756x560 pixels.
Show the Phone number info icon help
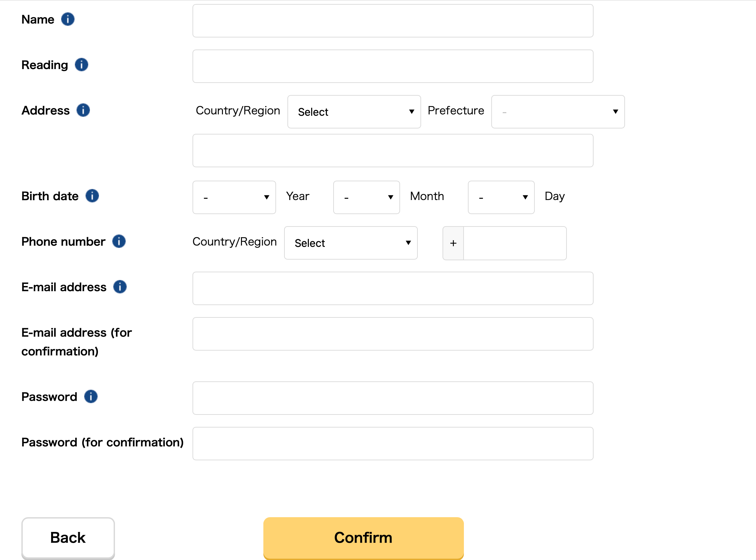pyautogui.click(x=119, y=241)
